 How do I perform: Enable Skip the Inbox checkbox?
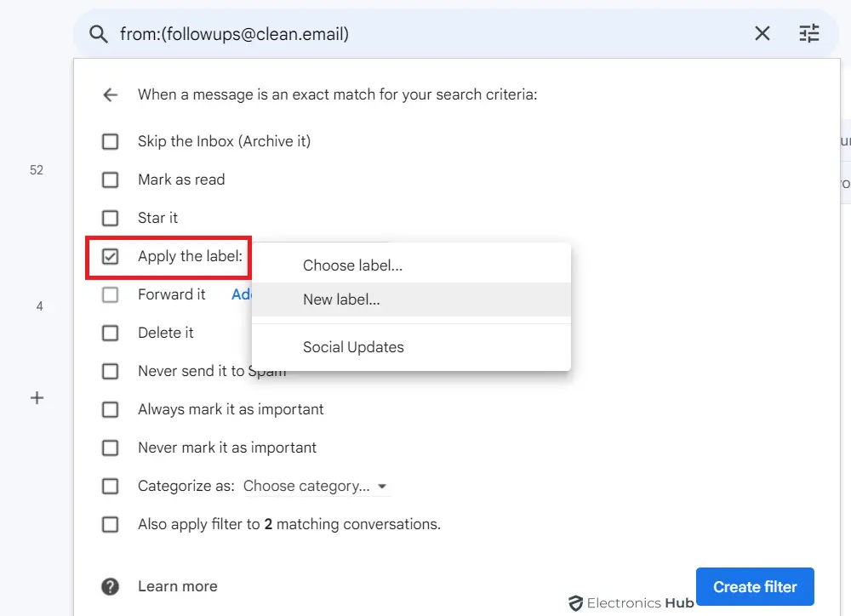(110, 141)
